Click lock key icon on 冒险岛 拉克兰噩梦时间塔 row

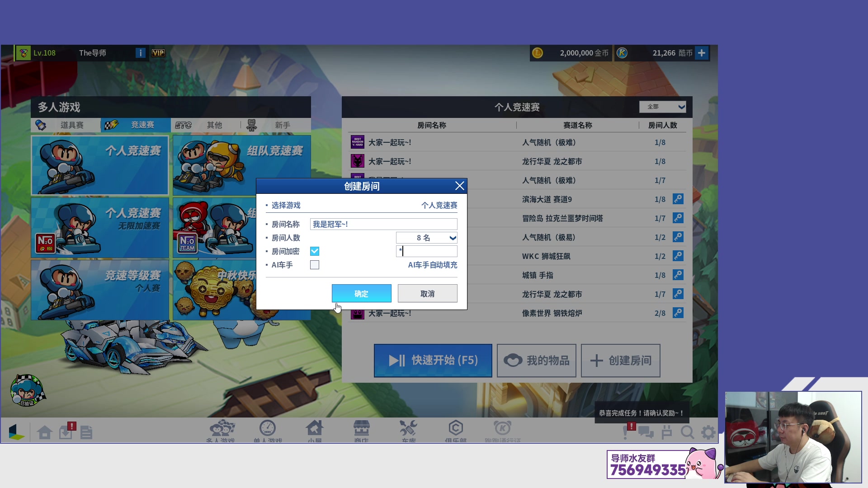coord(678,218)
